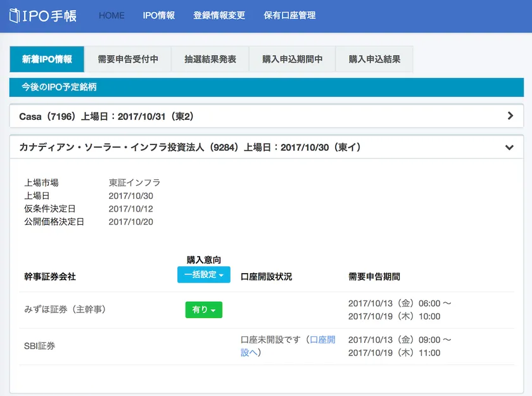Open 登録情報変更 in the top navigation

click(219, 15)
